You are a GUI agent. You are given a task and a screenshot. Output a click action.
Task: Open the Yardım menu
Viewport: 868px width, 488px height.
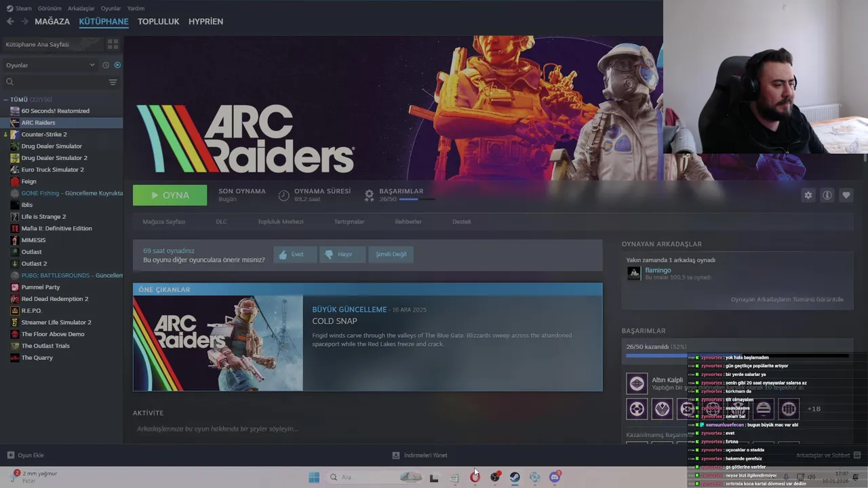point(136,8)
